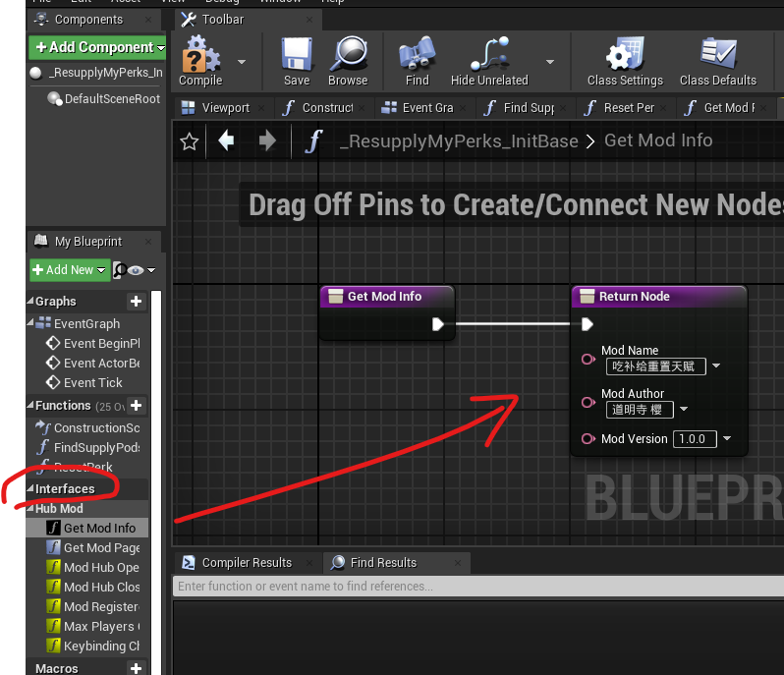Screen dimensions: 784x675
Task: Collapse the Functions section
Action: (30, 405)
